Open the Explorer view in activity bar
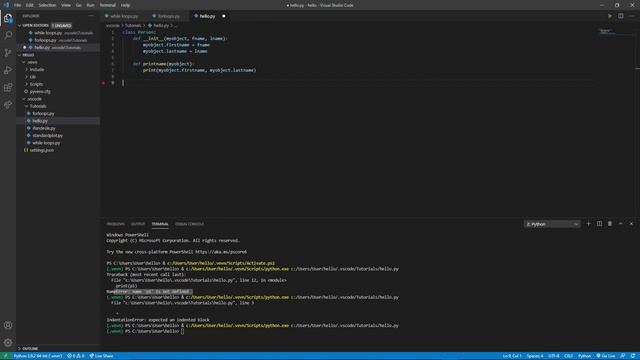Image resolution: width=640 pixels, height=360 pixels. click(x=8, y=18)
